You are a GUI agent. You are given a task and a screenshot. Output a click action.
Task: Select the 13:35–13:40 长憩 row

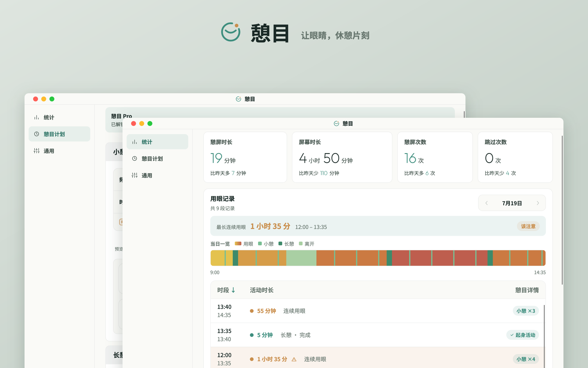point(378,335)
